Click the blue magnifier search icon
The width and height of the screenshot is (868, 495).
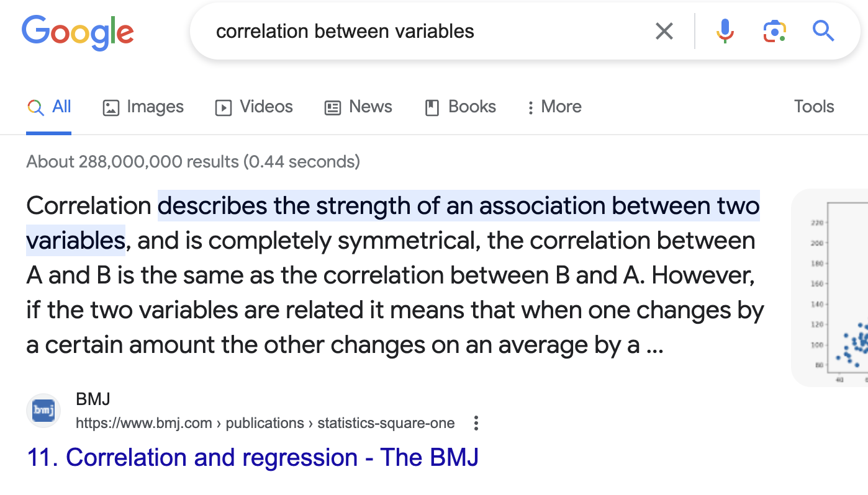pyautogui.click(x=823, y=30)
